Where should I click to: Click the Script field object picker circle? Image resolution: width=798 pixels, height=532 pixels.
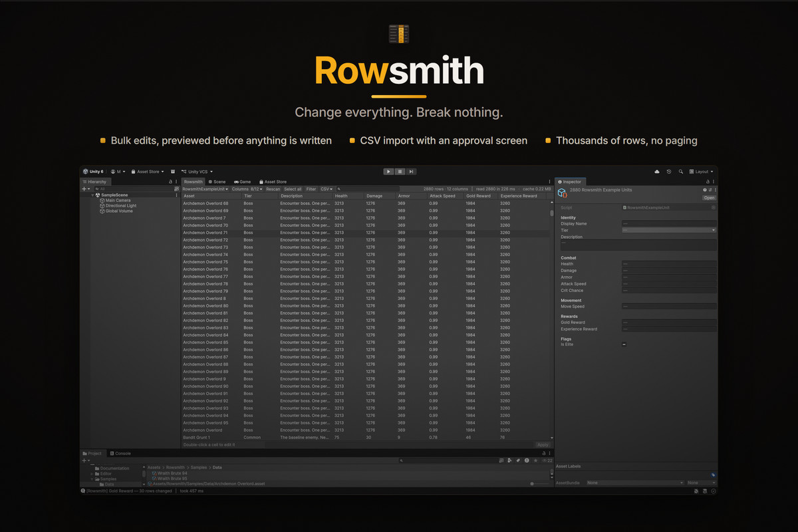pos(714,207)
